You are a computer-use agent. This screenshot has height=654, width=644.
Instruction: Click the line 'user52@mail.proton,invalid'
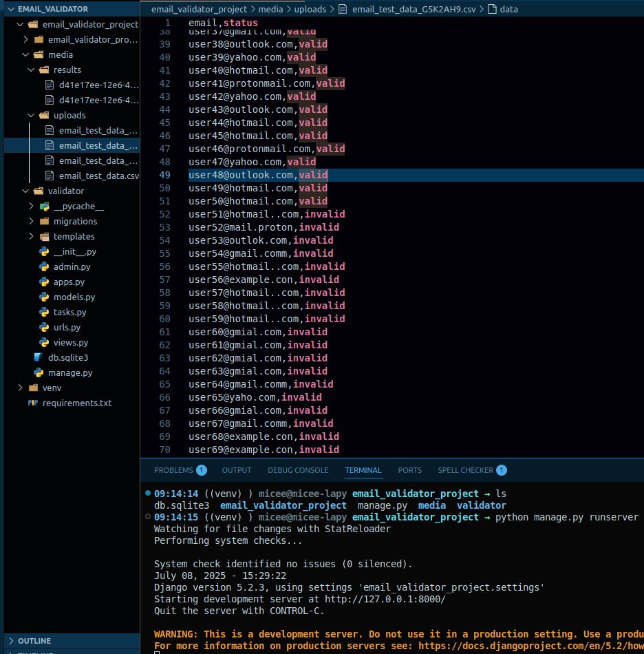[x=264, y=227]
